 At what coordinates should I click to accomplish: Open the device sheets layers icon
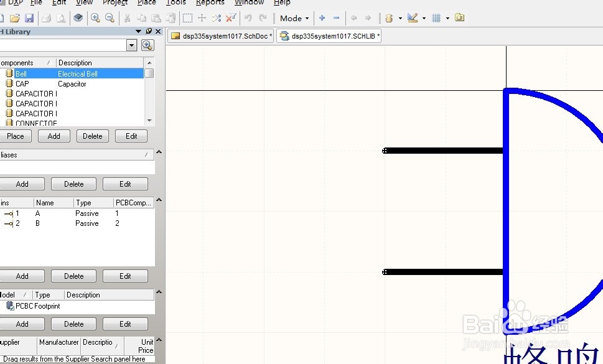pos(78,18)
